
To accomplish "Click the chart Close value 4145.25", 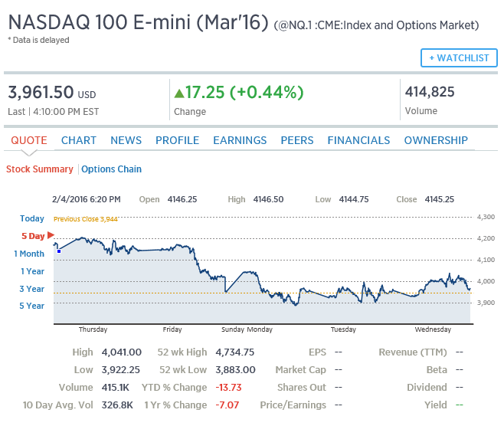I will pos(440,199).
